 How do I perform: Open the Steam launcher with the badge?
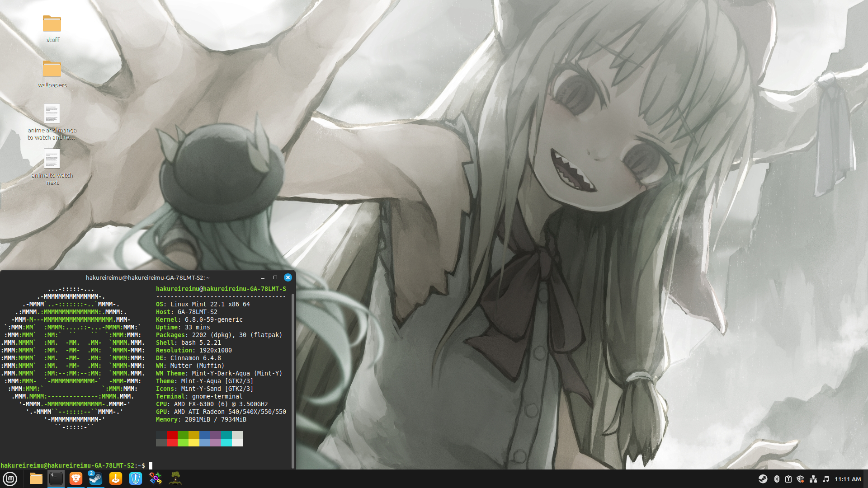coord(95,479)
